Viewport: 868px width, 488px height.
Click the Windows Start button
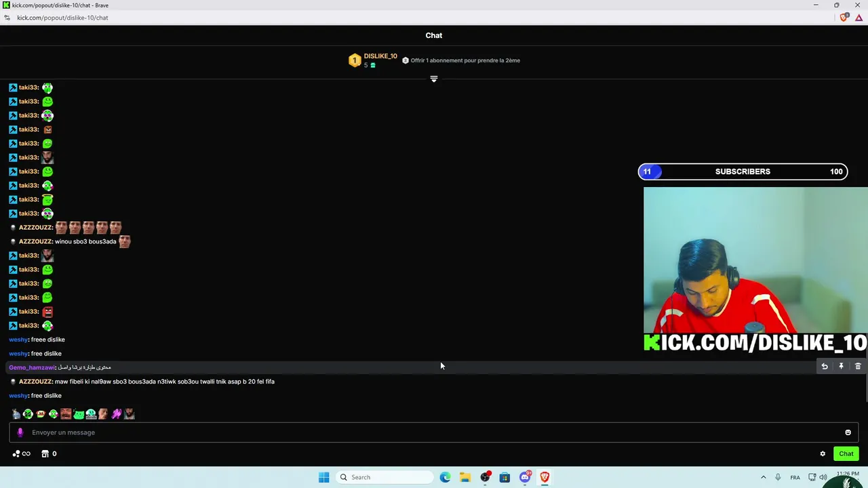coord(323,477)
